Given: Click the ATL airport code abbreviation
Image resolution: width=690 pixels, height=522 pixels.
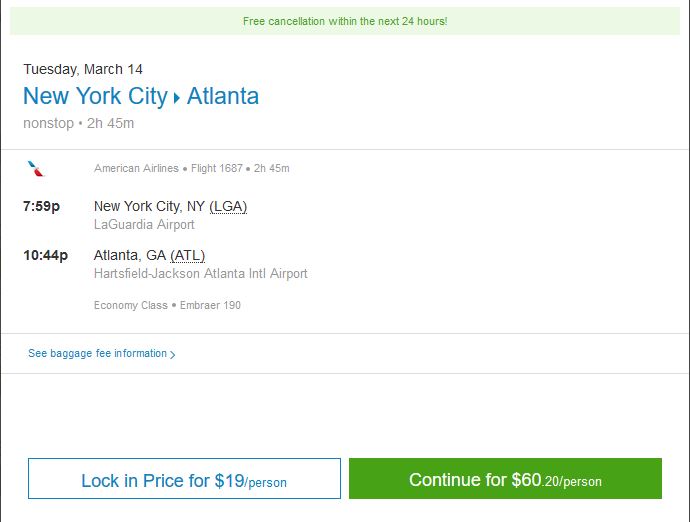Looking at the screenshot, I should [188, 255].
